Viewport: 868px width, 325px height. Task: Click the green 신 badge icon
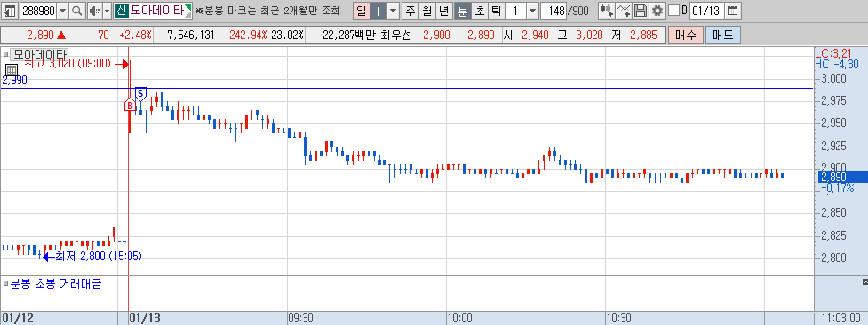coord(121,10)
